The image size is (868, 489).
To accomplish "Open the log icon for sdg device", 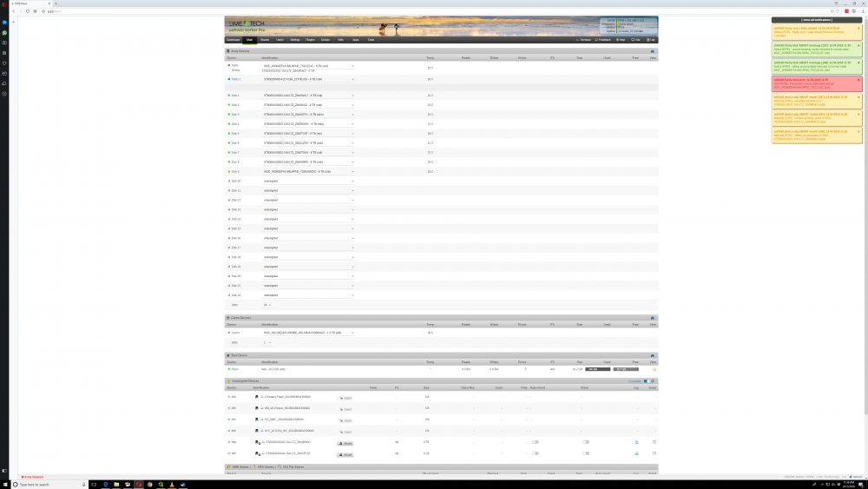I will tap(636, 442).
